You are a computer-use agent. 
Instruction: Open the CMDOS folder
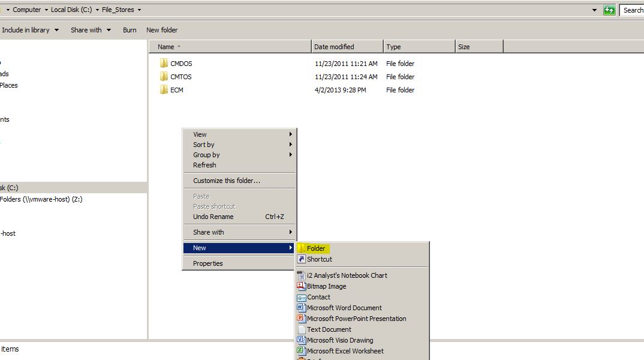pos(181,63)
